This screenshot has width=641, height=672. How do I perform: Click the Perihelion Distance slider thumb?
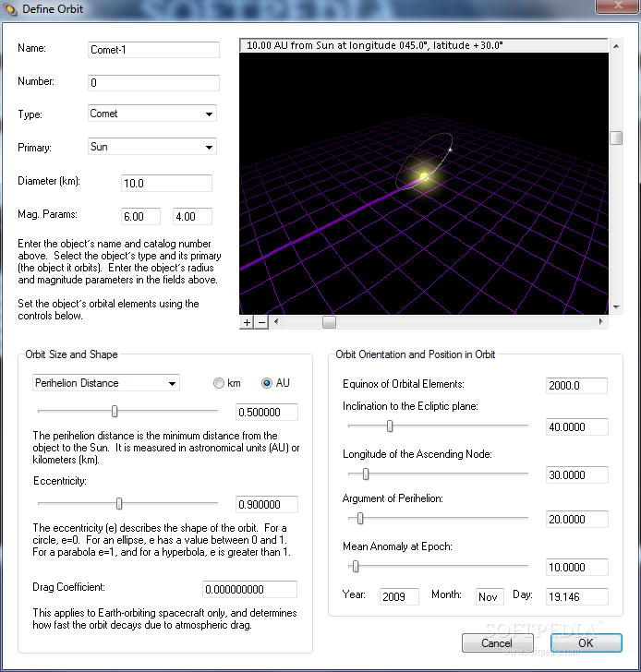point(115,412)
